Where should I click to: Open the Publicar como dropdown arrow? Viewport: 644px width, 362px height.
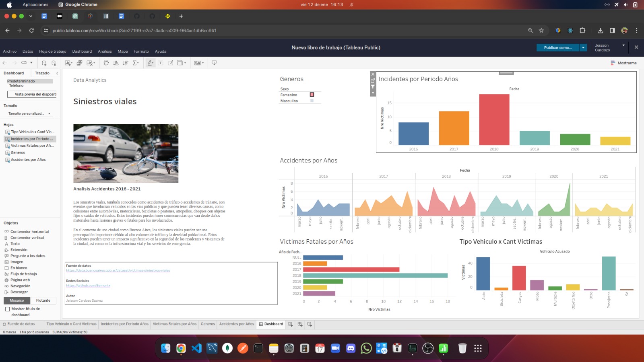tap(583, 47)
